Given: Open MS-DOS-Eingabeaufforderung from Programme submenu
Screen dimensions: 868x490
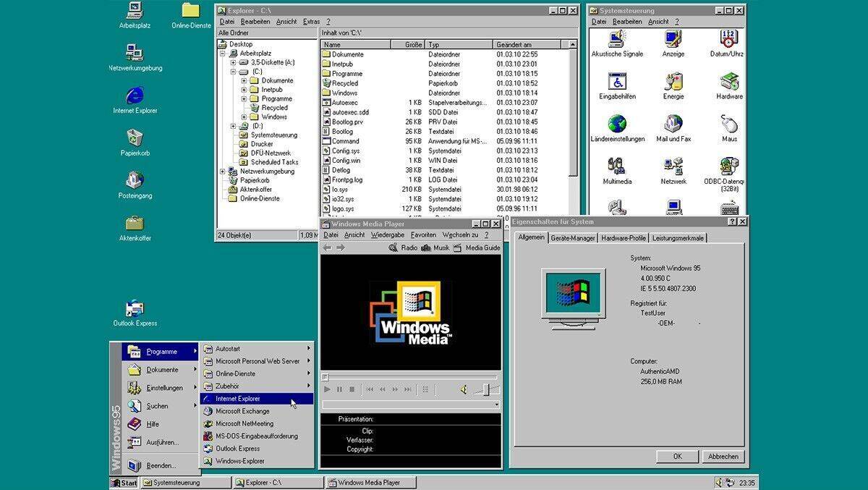Looking at the screenshot, I should click(x=257, y=436).
